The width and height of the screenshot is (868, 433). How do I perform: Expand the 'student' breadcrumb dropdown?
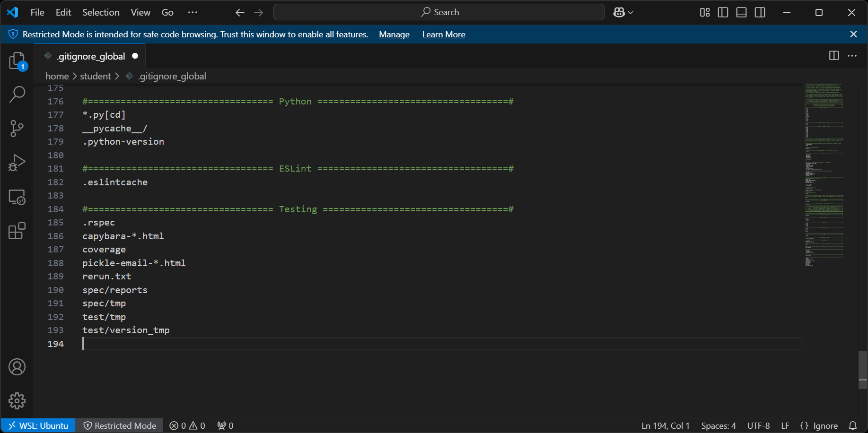point(95,76)
